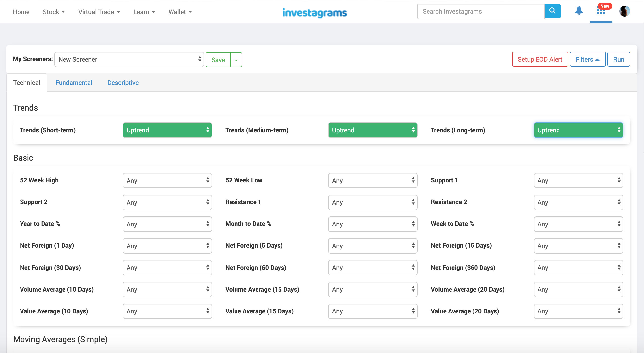Click the Save button
Viewport: 644px width, 353px height.
click(x=218, y=60)
